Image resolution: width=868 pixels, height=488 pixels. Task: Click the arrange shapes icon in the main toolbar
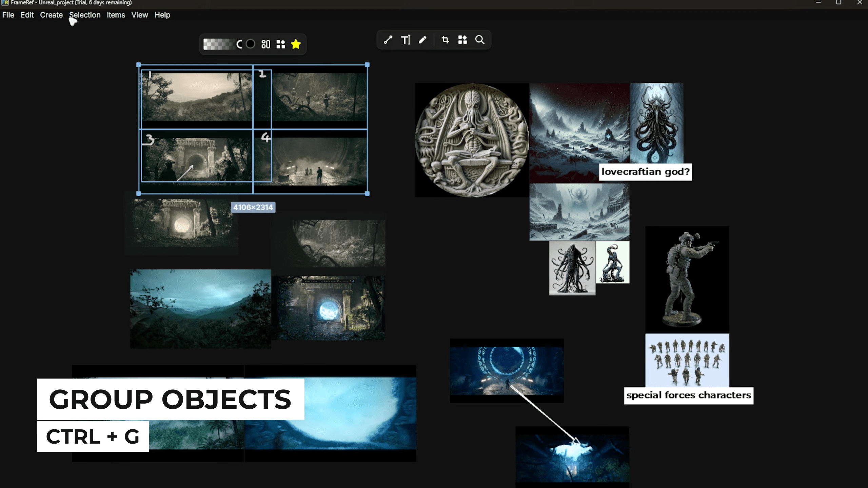point(463,40)
